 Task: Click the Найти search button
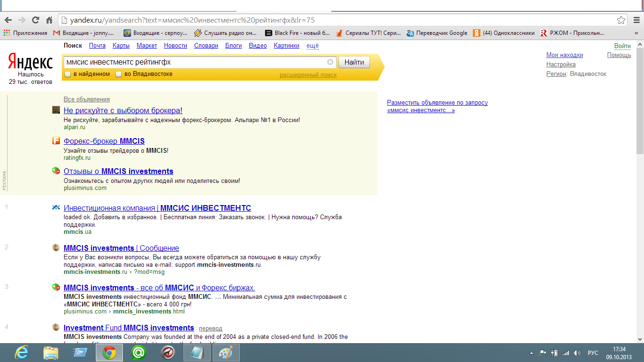(x=354, y=62)
